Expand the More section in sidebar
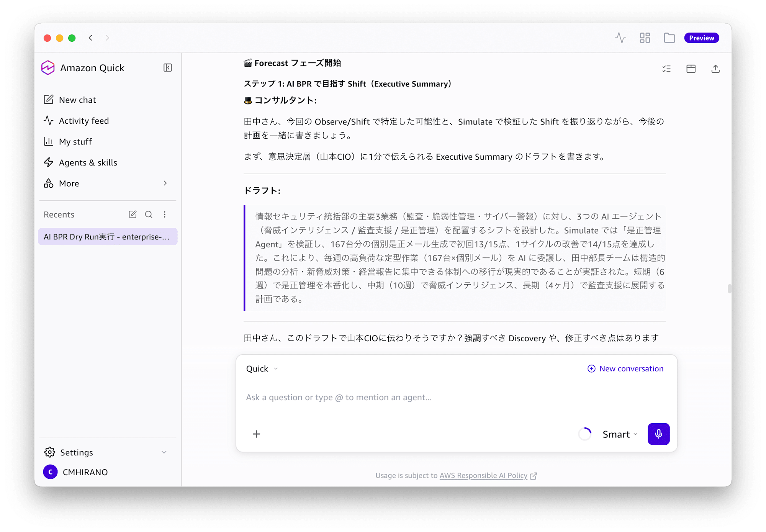 106,183
